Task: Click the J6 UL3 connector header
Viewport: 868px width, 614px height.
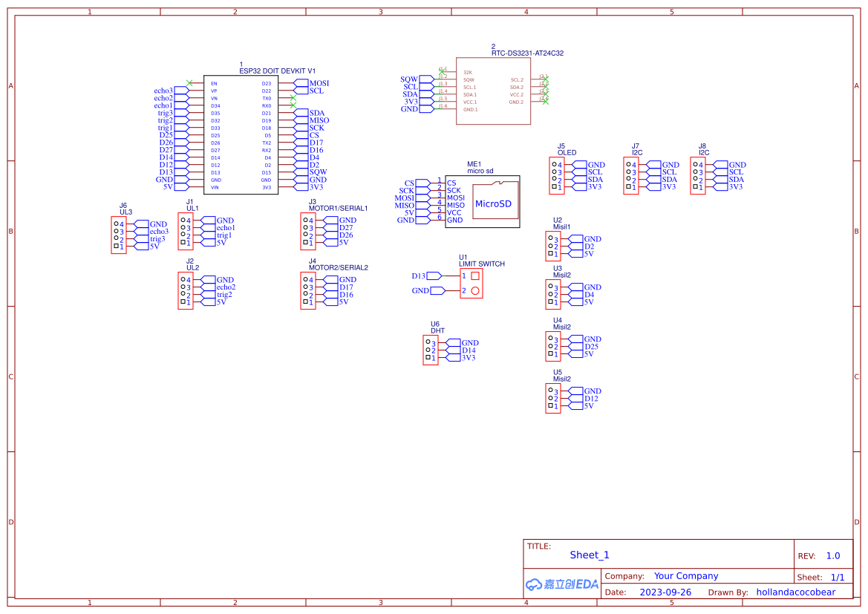Action: [117, 235]
